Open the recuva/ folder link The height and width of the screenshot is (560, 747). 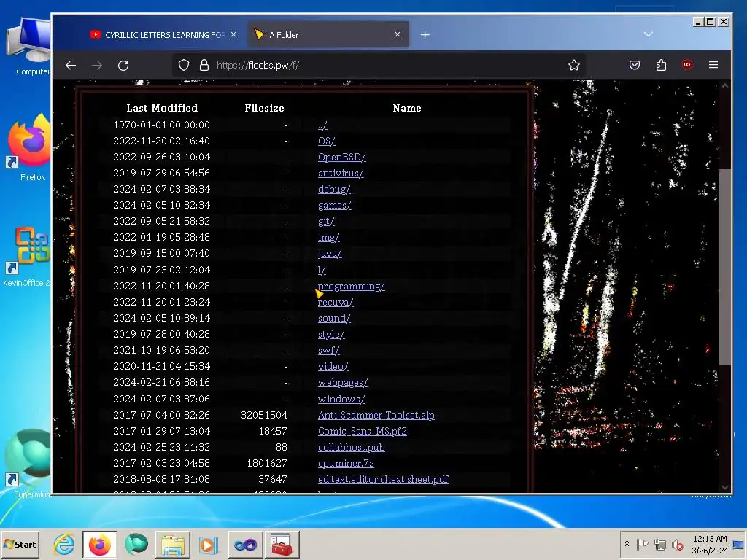tap(336, 303)
